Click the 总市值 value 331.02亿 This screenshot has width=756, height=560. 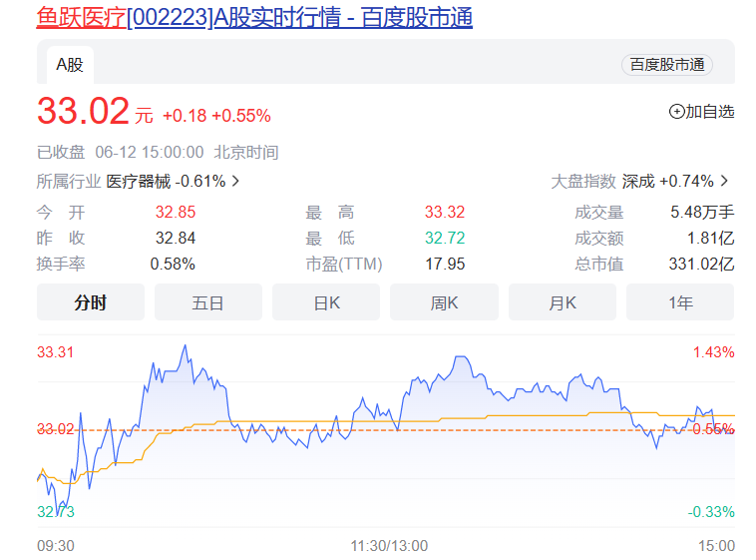point(701,265)
